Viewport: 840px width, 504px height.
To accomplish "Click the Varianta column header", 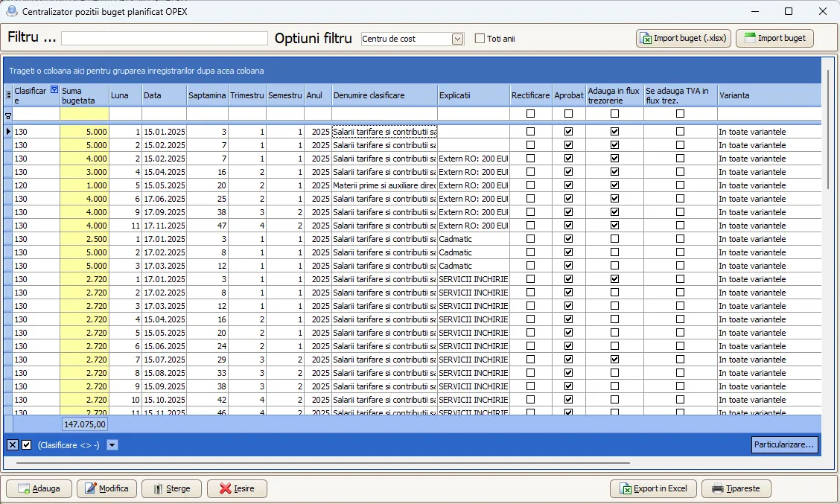I will point(769,95).
